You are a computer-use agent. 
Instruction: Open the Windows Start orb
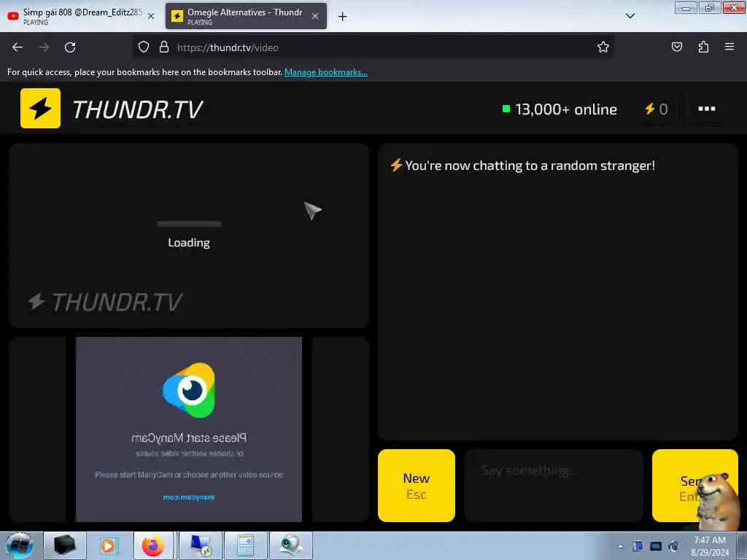coord(20,545)
